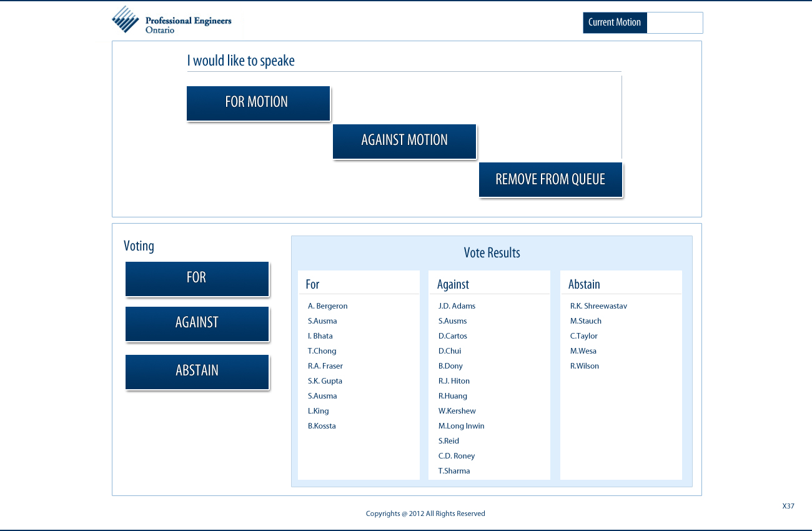Click B.Kossta in the For list
The height and width of the screenshot is (531, 812).
tap(322, 426)
